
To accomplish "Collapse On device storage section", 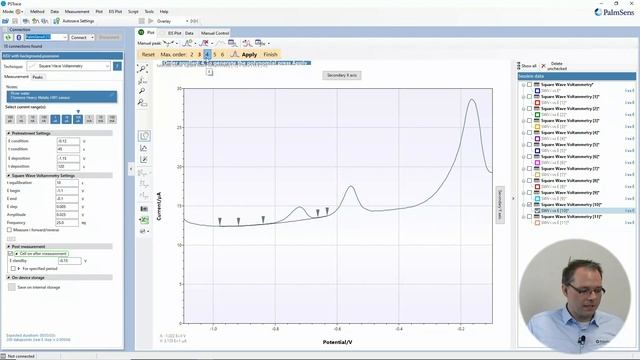I will tap(9, 278).
